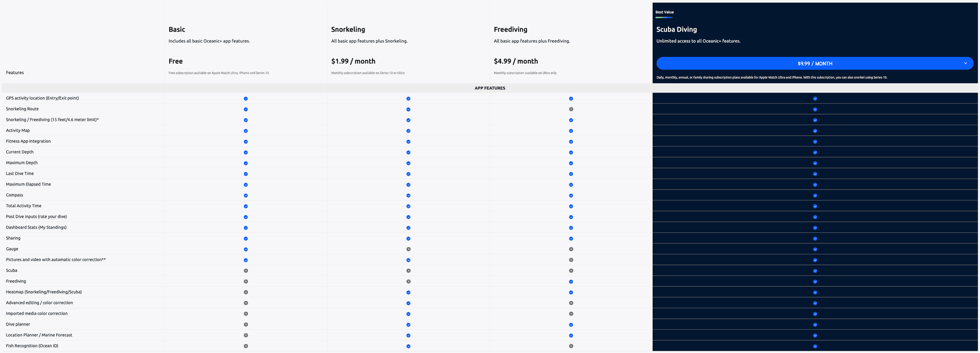Click the Basic cross icon for Scuba
Image resolution: width=980 pixels, height=353 pixels.
coord(246,271)
